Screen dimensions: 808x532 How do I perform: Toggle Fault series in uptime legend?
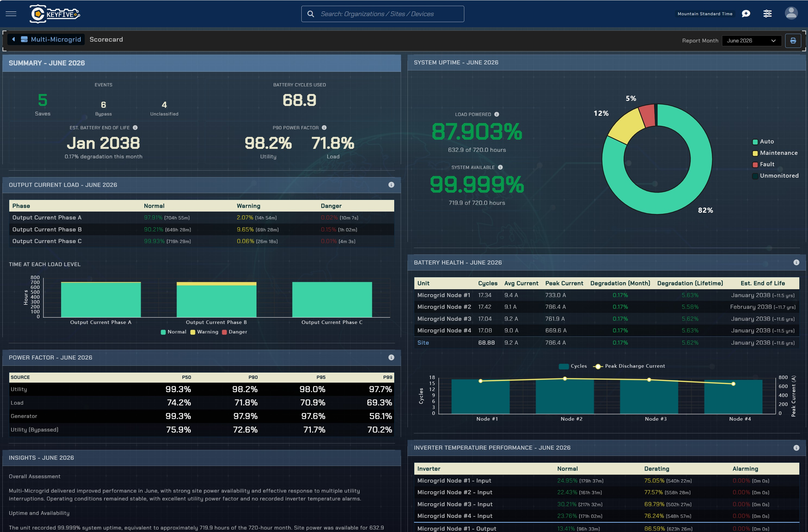click(x=763, y=164)
